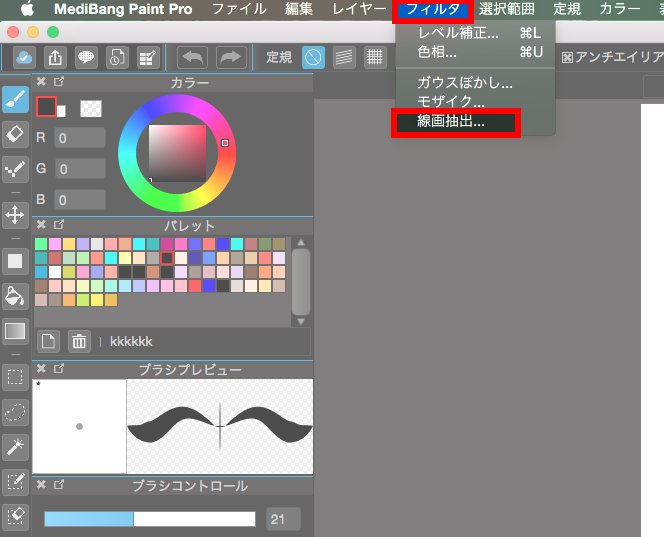The image size is (664, 537).
Task: Select the Select eraser tool
Action: point(15,517)
